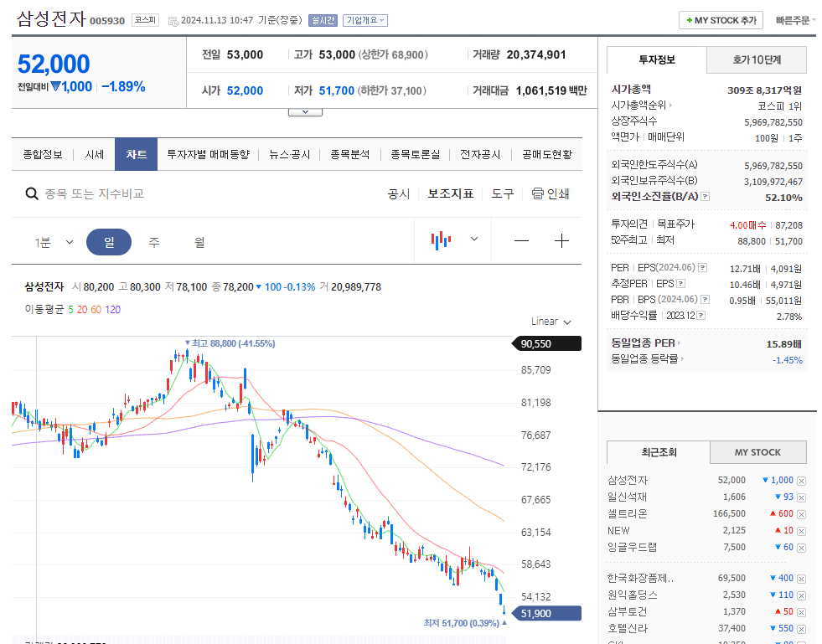Remove 원익홀딩스 from recent list
822x644 pixels.
click(x=801, y=595)
